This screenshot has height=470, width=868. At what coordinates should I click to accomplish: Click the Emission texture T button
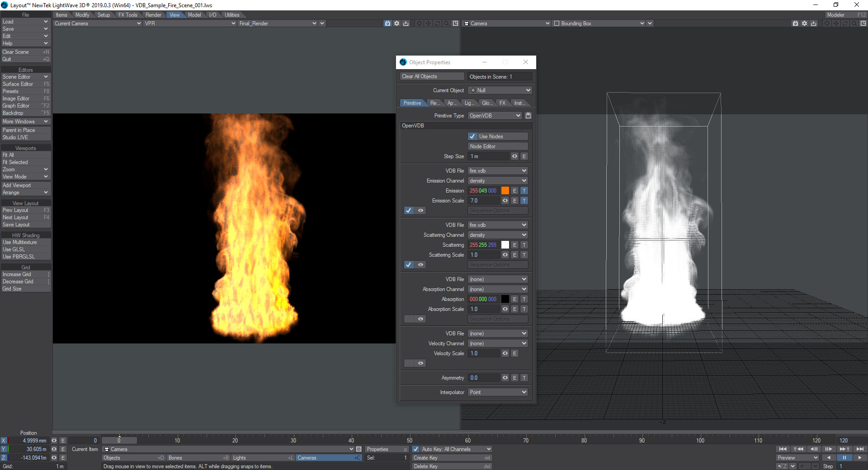coord(524,191)
